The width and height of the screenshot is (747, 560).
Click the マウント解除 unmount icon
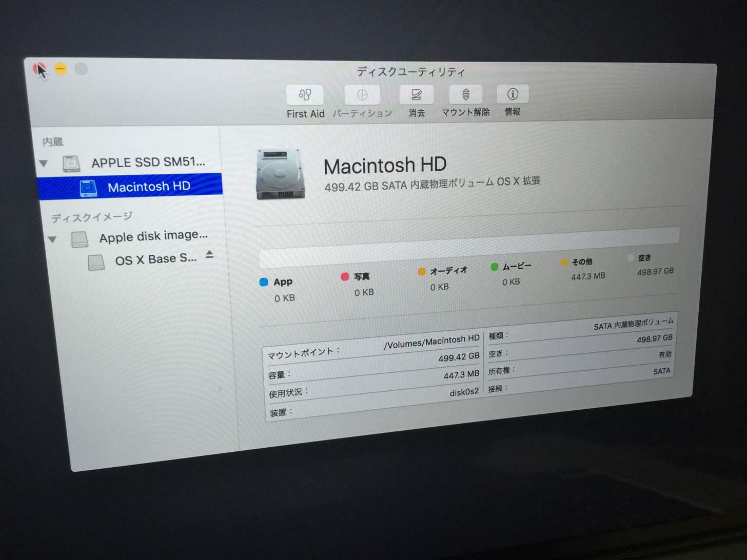pos(466,94)
